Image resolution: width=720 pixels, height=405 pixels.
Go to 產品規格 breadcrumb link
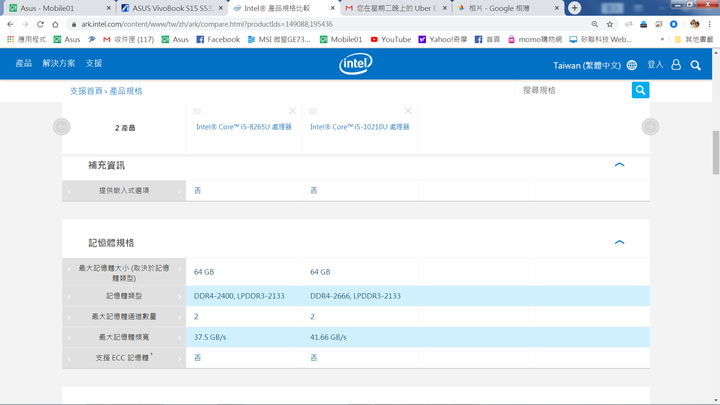point(126,91)
